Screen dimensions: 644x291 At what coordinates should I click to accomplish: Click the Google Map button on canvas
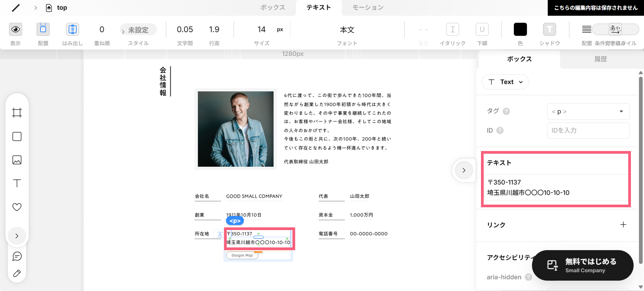click(x=242, y=255)
